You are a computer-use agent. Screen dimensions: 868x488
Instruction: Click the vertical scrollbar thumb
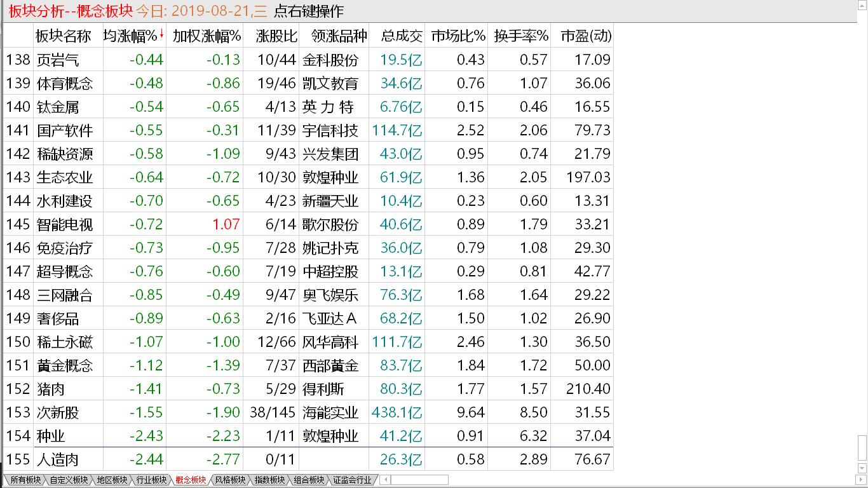862,449
